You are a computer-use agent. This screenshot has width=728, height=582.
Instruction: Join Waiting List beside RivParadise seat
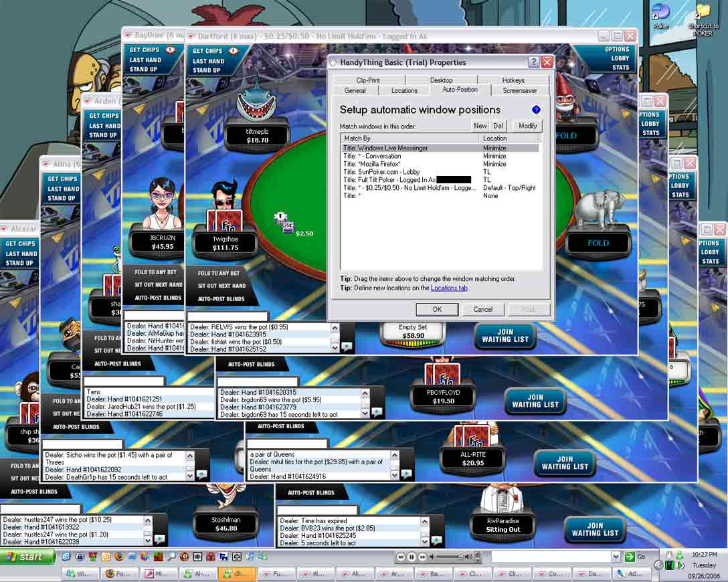pyautogui.click(x=596, y=530)
